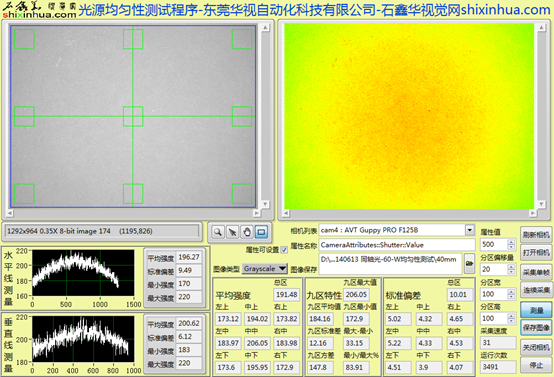Click the 测量 measure button
554x377 pixels.
point(536,310)
